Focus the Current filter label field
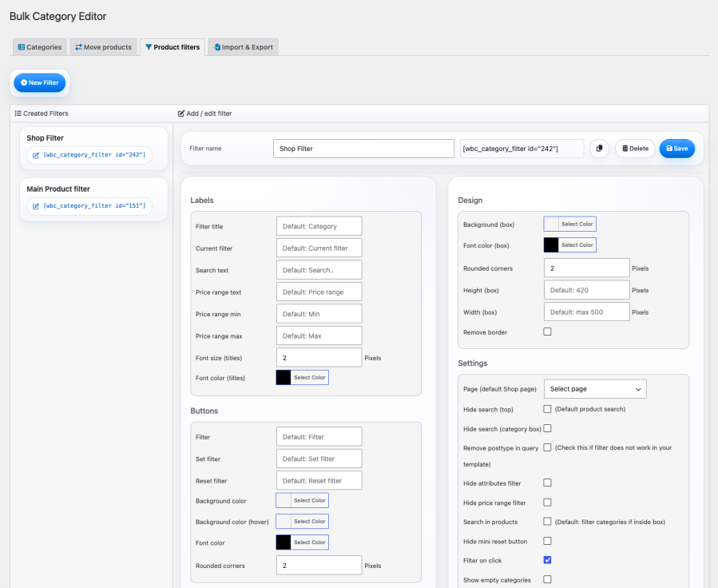 (319, 248)
